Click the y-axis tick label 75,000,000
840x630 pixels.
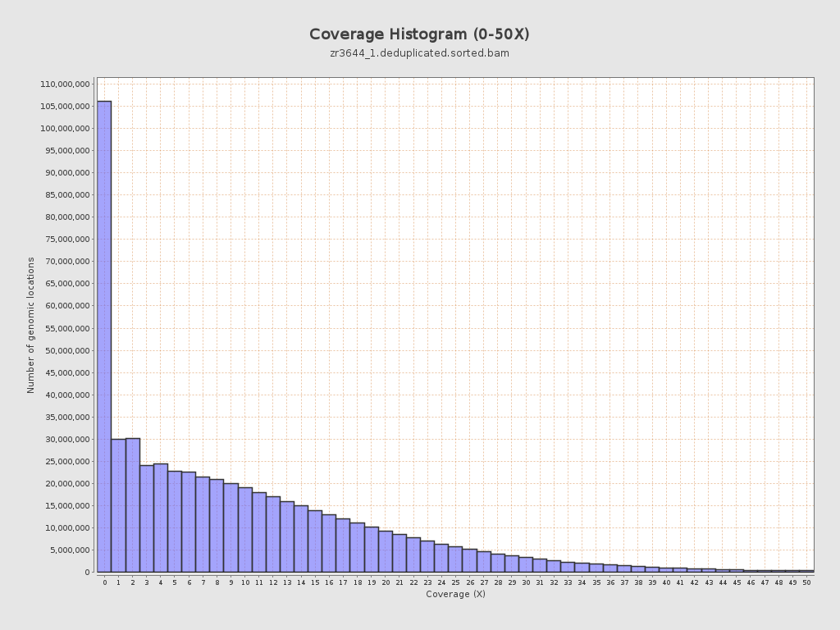[x=67, y=240]
